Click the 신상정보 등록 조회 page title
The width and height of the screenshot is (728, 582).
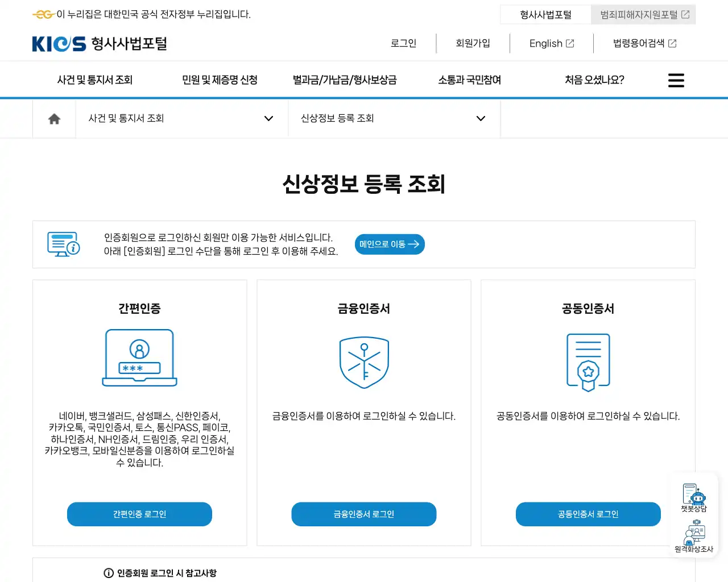[x=364, y=184]
